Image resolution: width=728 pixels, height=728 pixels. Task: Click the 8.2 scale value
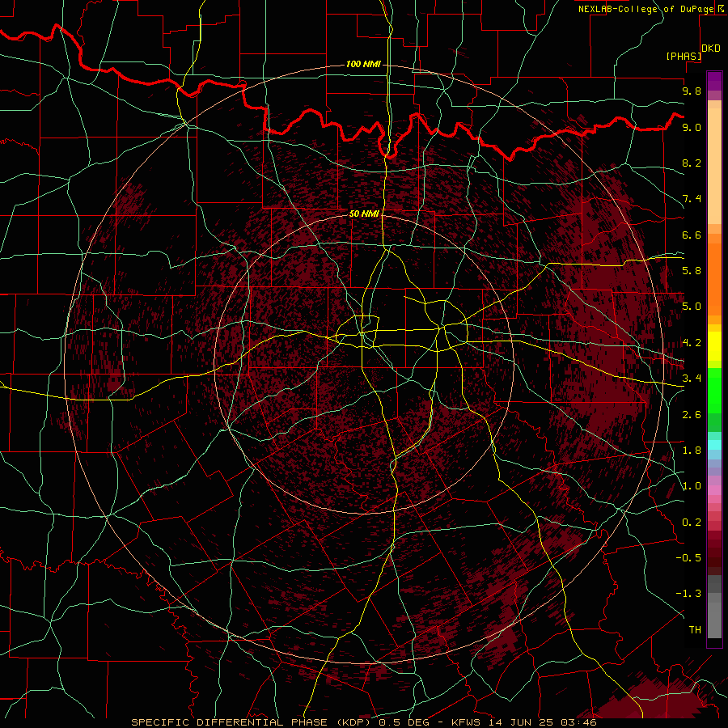pos(692,163)
